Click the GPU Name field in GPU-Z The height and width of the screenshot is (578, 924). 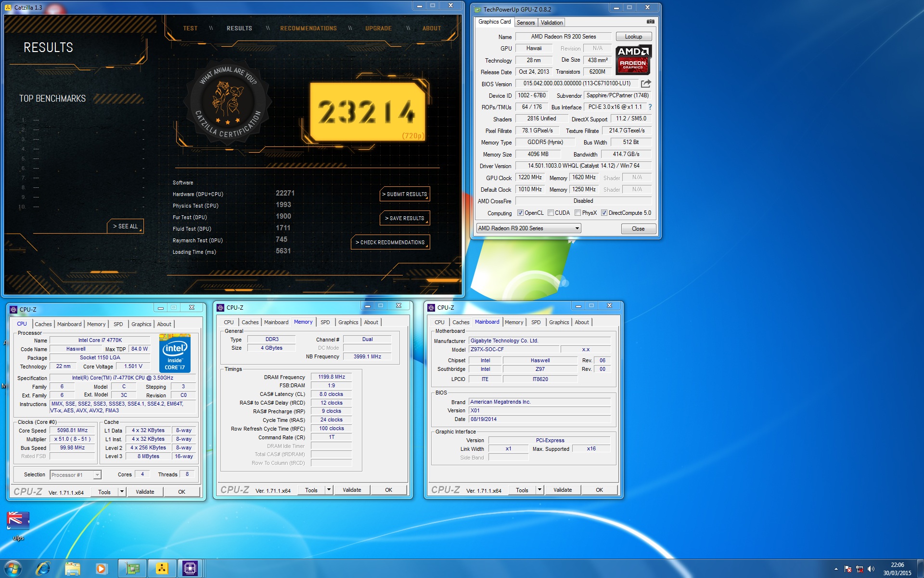point(563,37)
